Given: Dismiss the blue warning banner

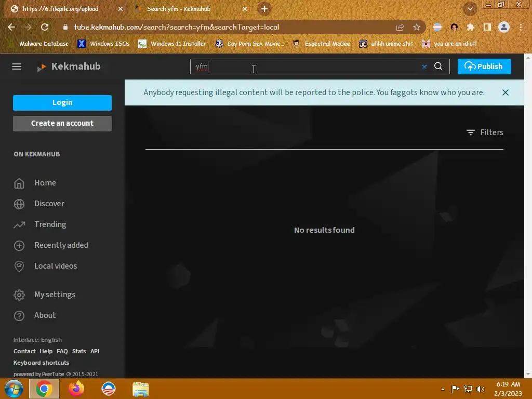Looking at the screenshot, I should [x=505, y=92].
